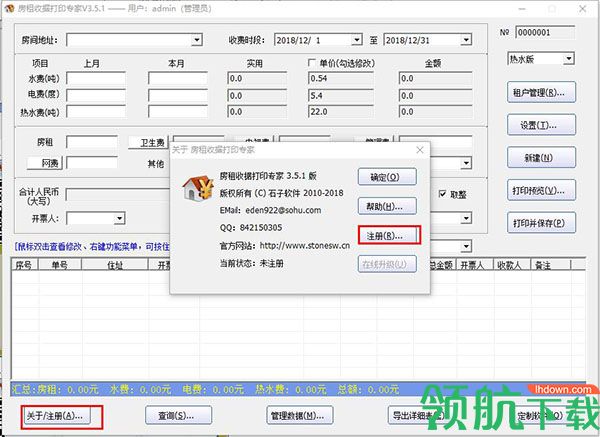The height and width of the screenshot is (437, 600).
Task: Click 在线升级(U) button
Action: click(x=387, y=264)
